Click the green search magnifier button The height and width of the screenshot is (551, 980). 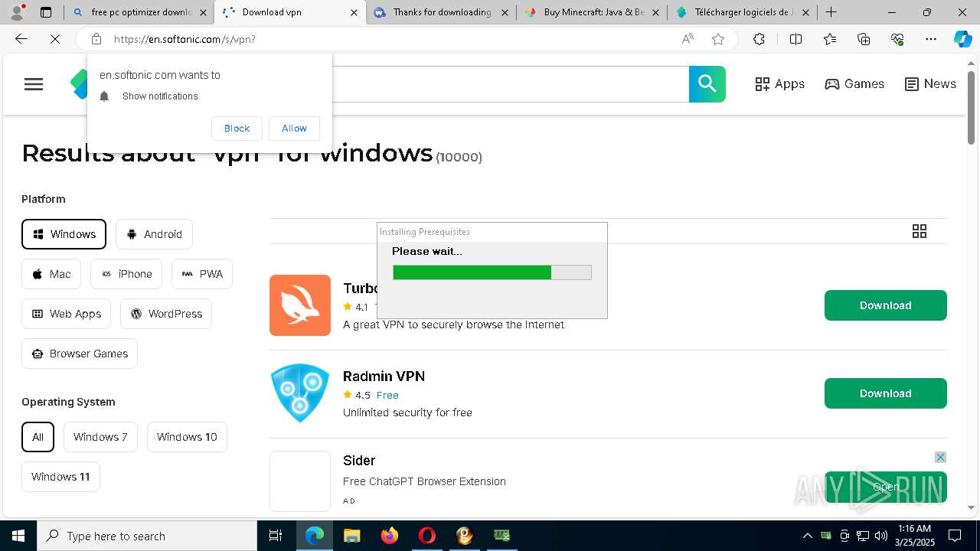707,84
